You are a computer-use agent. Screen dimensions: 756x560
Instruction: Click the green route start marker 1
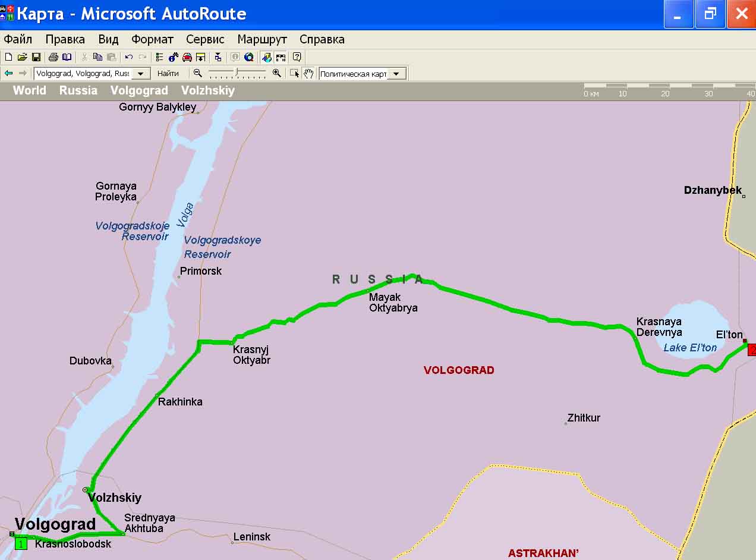point(21,543)
